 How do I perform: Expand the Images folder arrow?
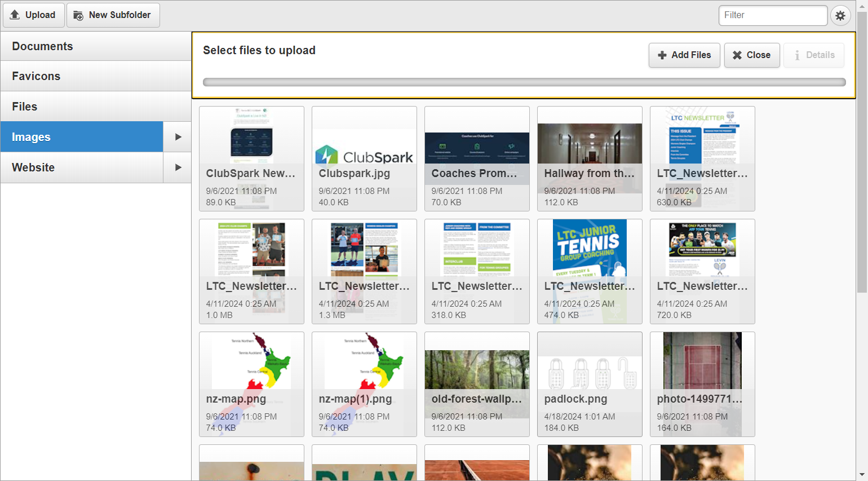178,137
